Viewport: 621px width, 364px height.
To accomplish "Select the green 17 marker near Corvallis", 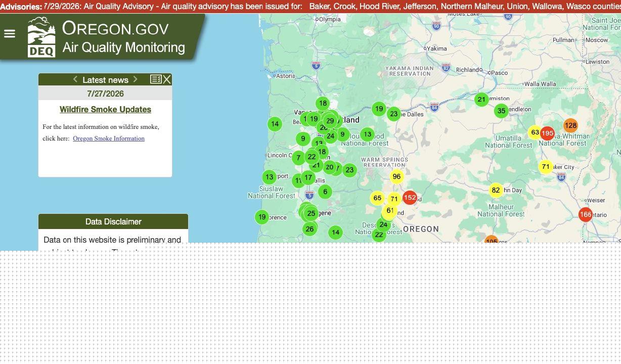I will pyautogui.click(x=308, y=178).
